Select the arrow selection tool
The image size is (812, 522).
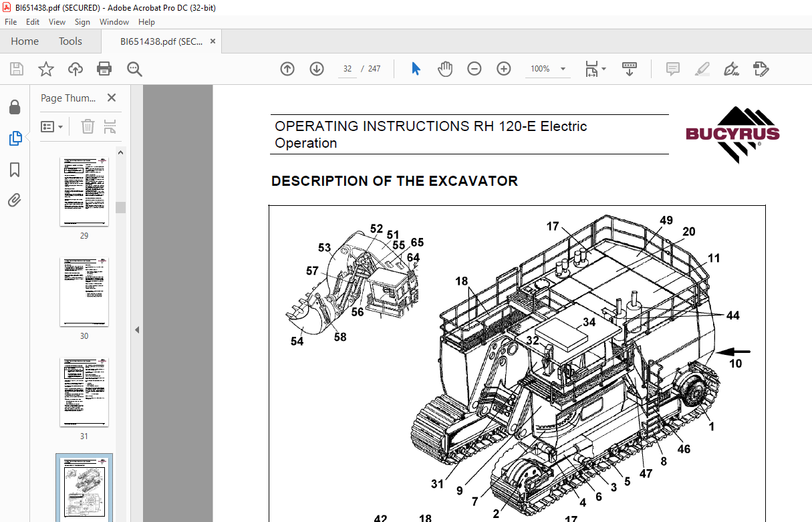pyautogui.click(x=416, y=69)
